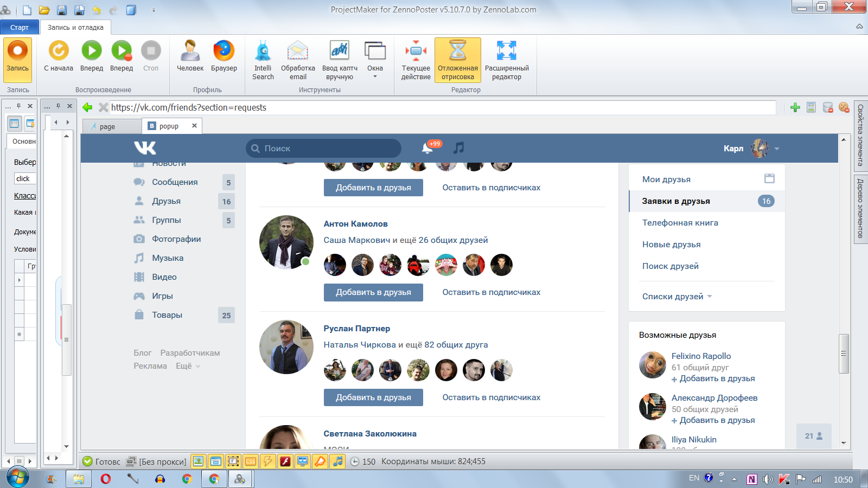Image resolution: width=868 pixels, height=488 pixels.
Task: Switch to the Старт ribbon tab
Action: point(20,27)
